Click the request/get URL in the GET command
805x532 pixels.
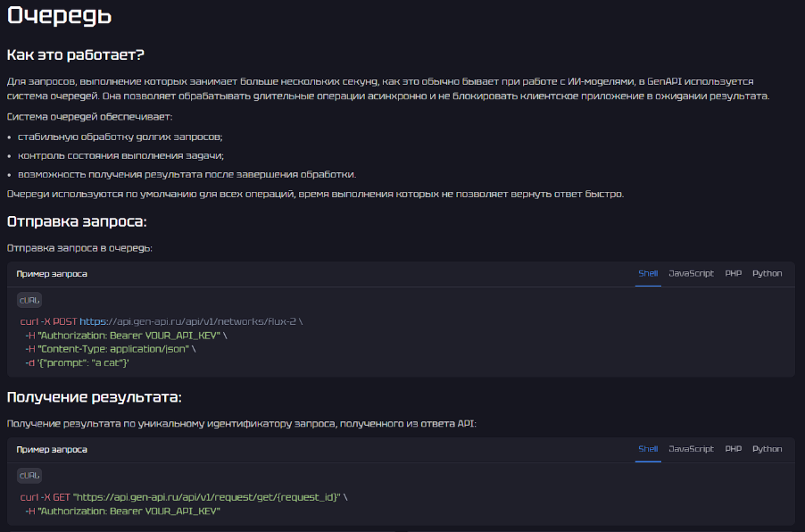tap(207, 496)
